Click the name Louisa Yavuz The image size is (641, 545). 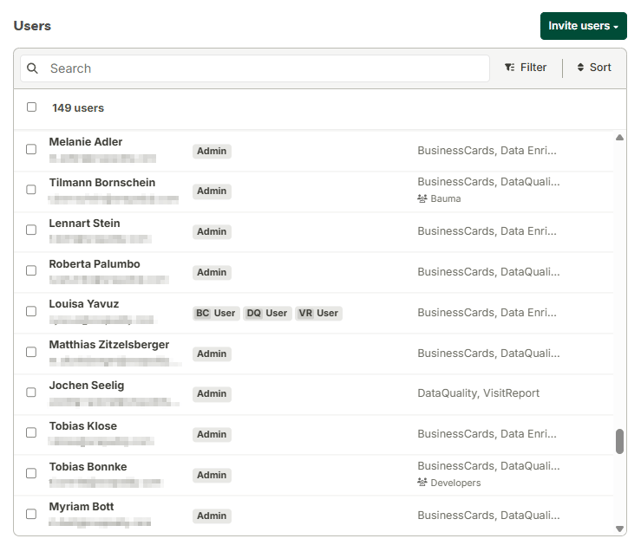point(84,304)
